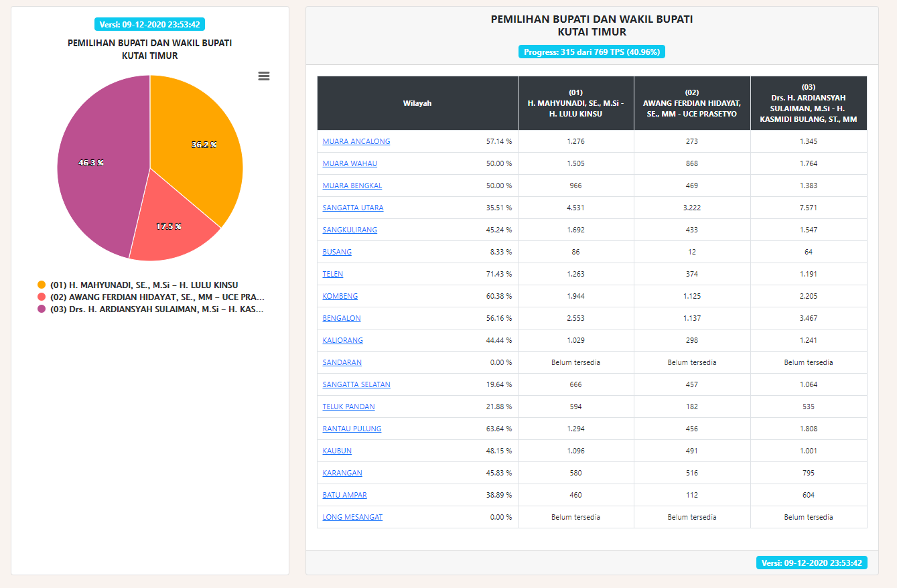Open the Muara Wahau district link
Image resolution: width=897 pixels, height=588 pixels.
tap(350, 163)
